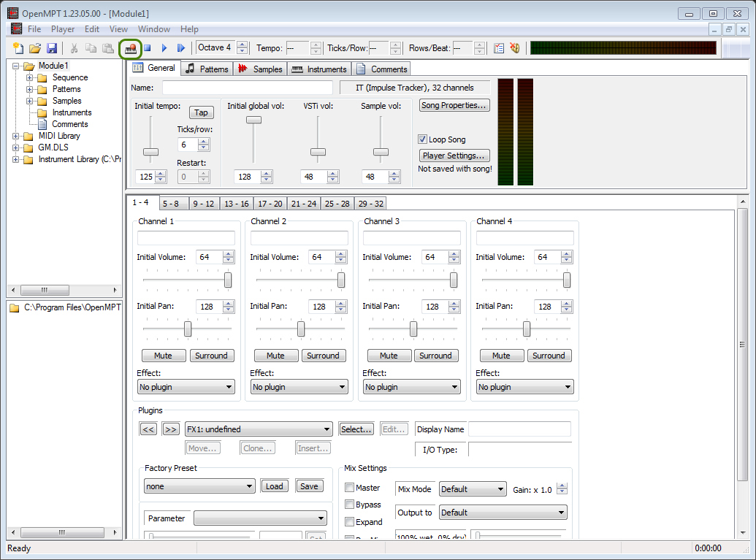
Task: Open Player Settings dialog
Action: pyautogui.click(x=454, y=156)
